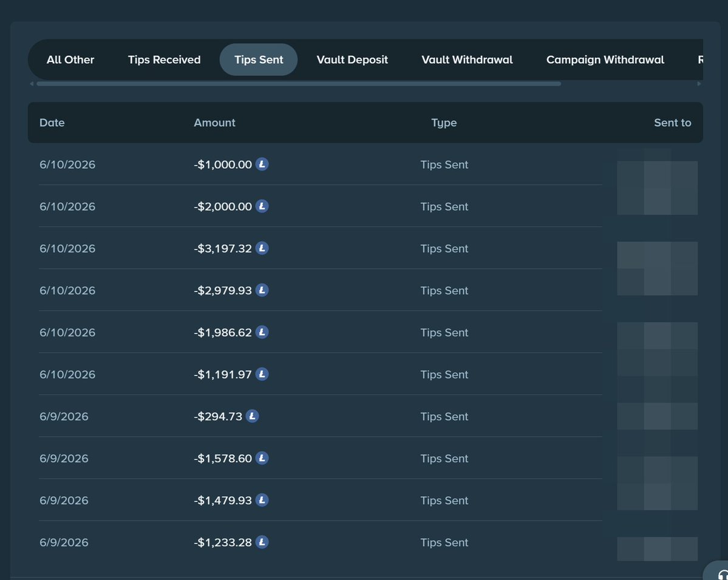The width and height of the screenshot is (728, 580).
Task: Click Tips Sent type in -$1,986.62 row
Action: [444, 333]
